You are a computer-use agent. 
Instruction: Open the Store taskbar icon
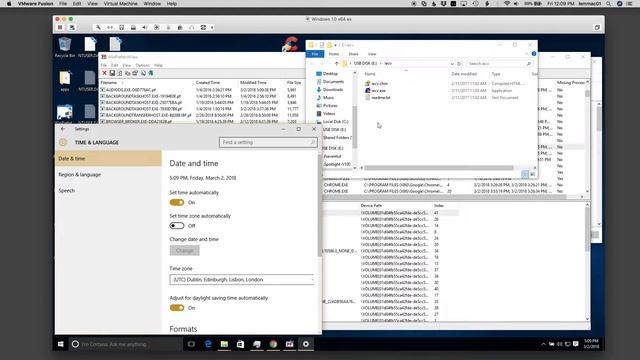click(240, 344)
